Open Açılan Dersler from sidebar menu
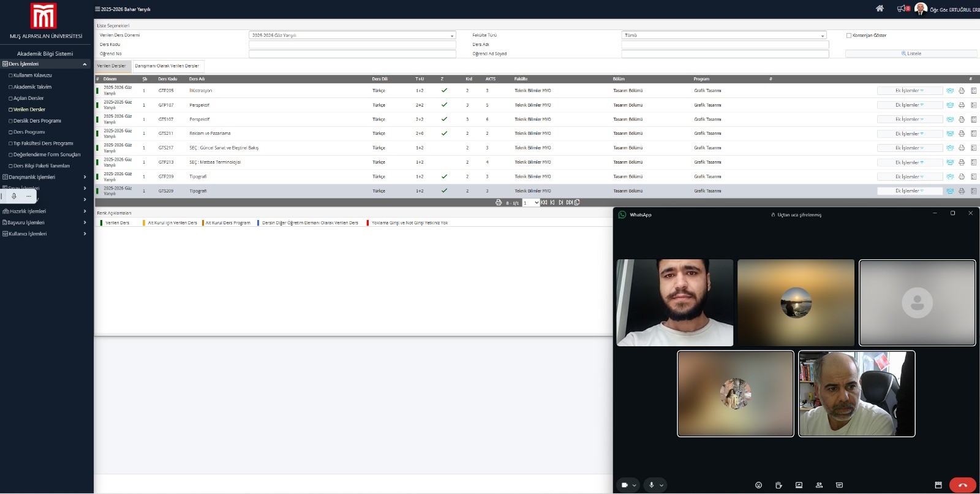This screenshot has width=980, height=494. 28,98
